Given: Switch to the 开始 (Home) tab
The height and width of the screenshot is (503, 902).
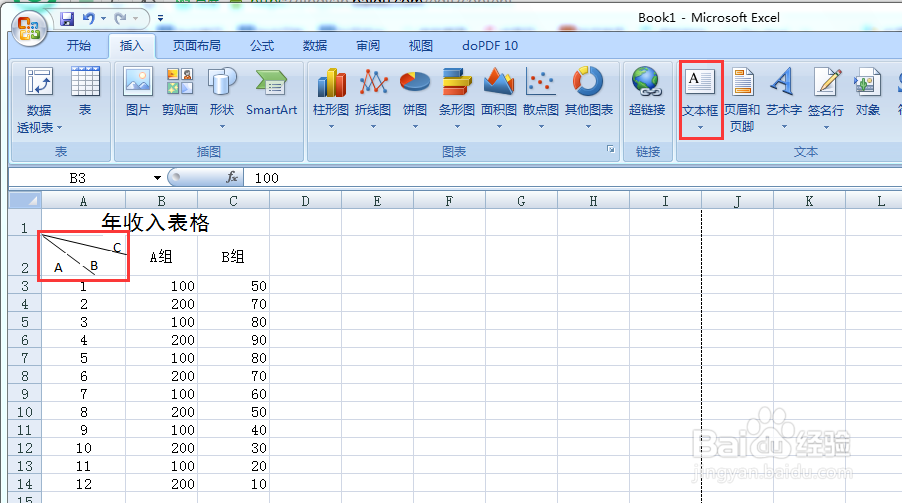Looking at the screenshot, I should pyautogui.click(x=79, y=45).
